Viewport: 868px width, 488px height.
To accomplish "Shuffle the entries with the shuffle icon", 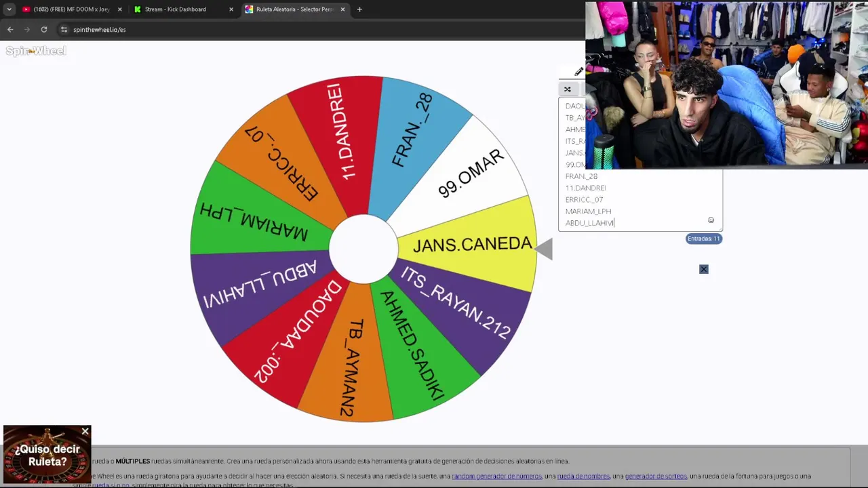I will tap(568, 89).
